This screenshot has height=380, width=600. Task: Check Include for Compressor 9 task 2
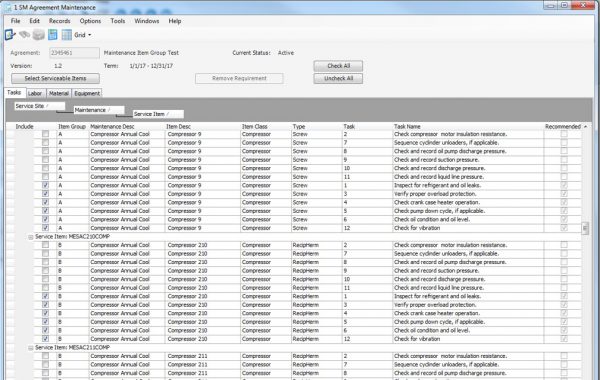click(46, 134)
